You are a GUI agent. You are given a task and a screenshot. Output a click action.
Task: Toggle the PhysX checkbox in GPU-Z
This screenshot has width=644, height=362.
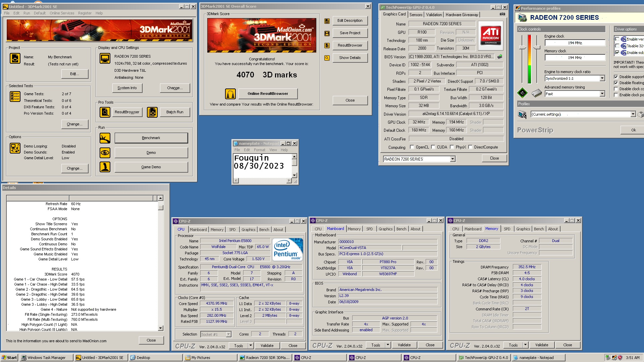point(452,147)
